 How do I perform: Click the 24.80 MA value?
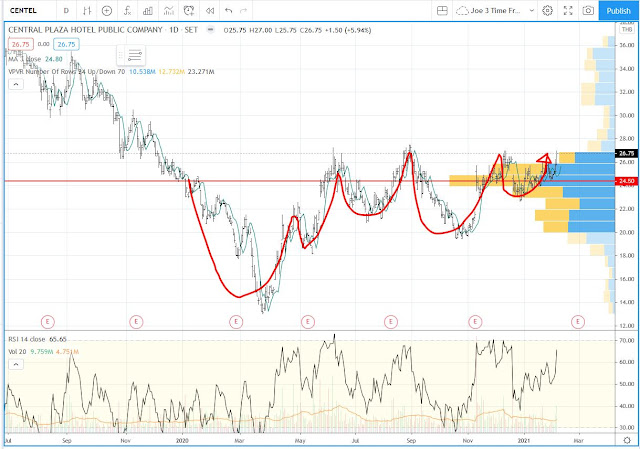53,59
